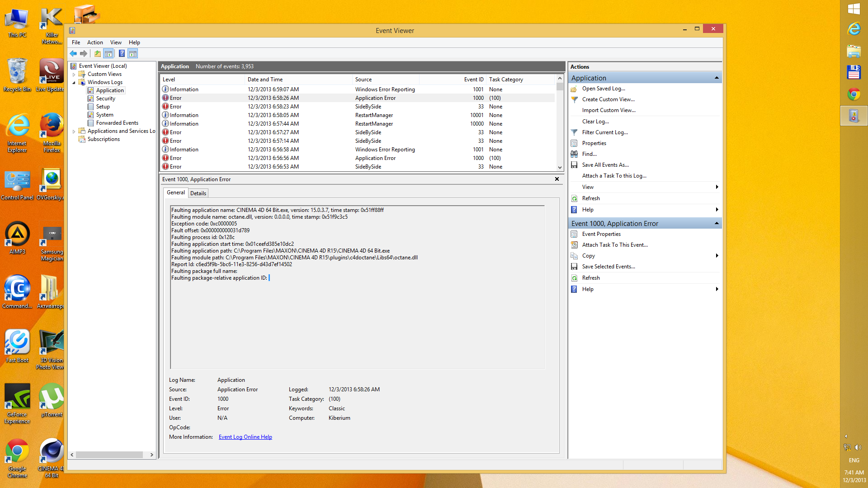
Task: Expand the Custom Views tree node
Action: click(x=74, y=74)
